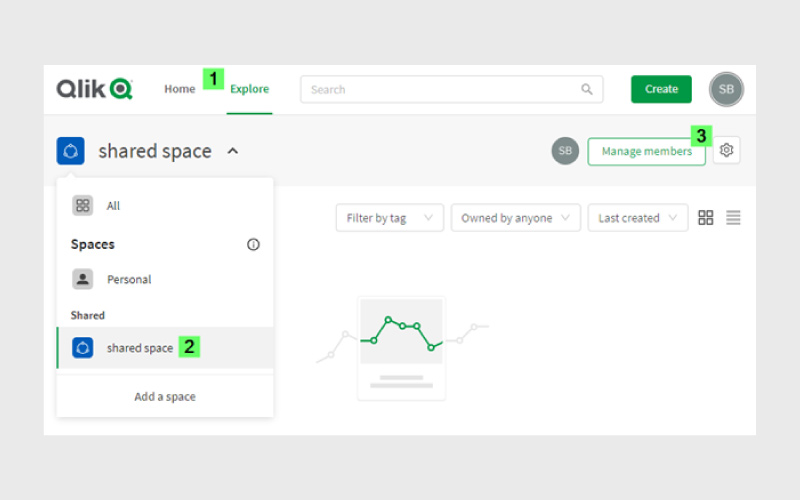This screenshot has width=800, height=500.
Task: Click the shared space title text
Action: 155,151
